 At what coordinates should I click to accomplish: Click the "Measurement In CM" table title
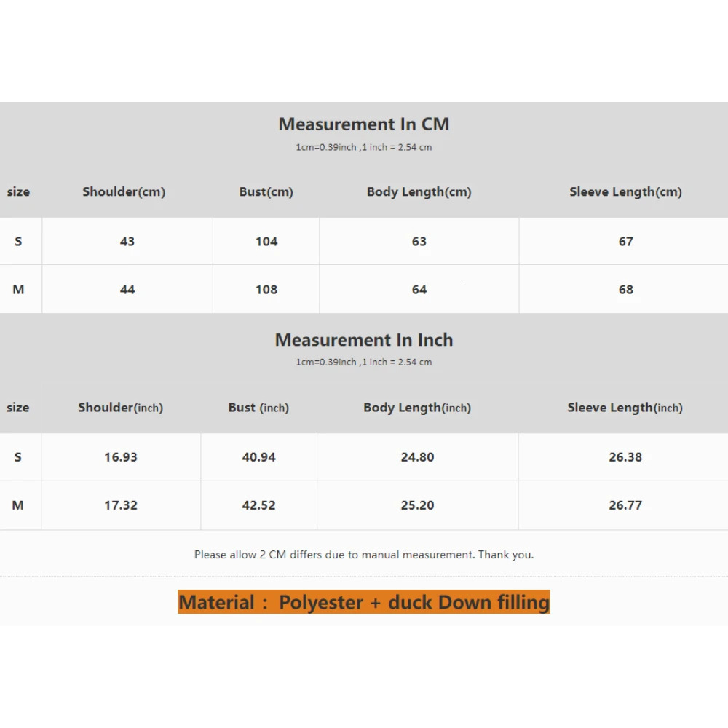(x=363, y=124)
